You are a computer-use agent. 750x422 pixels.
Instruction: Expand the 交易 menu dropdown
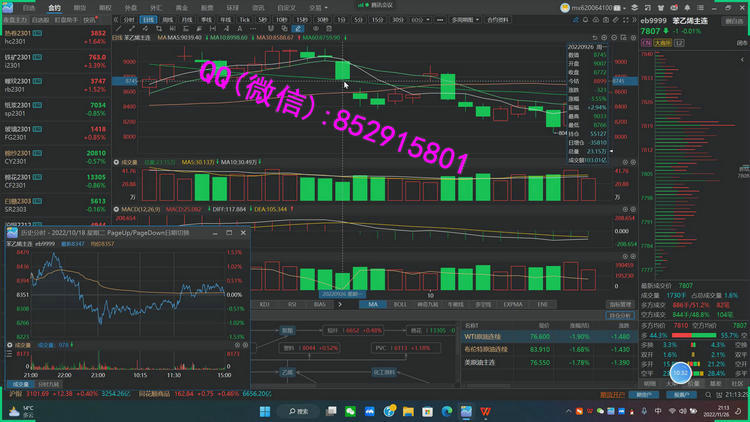316,7
